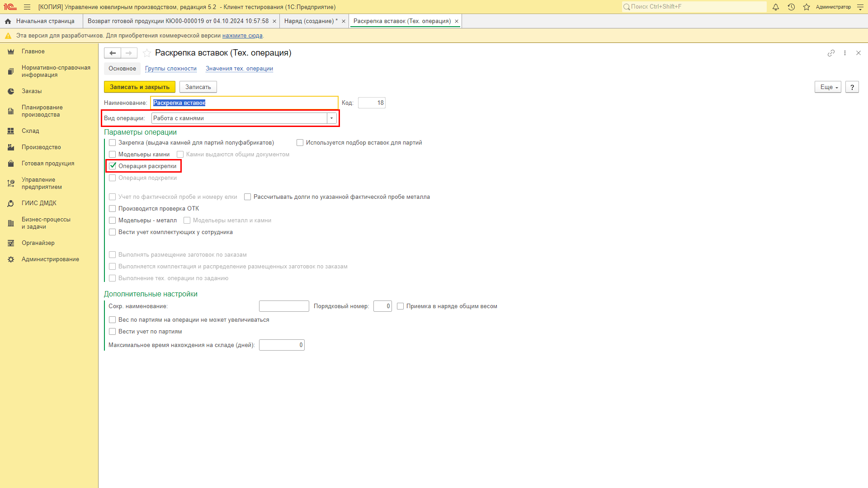Viewport: 868px width, 488px height.
Task: Enable Вести учет комплектующих у сотрудника
Action: tap(113, 232)
